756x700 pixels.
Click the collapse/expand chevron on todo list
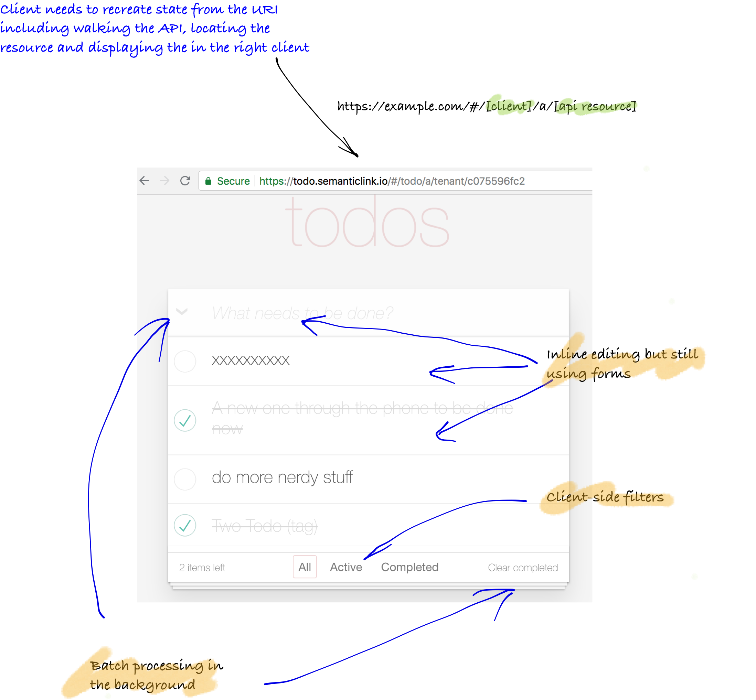pyautogui.click(x=182, y=312)
